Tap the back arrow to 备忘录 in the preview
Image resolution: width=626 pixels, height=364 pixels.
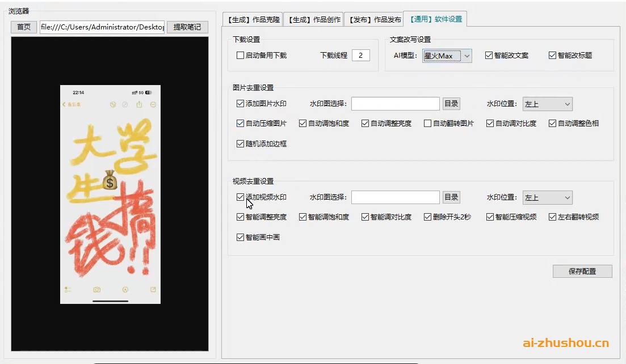coord(64,104)
